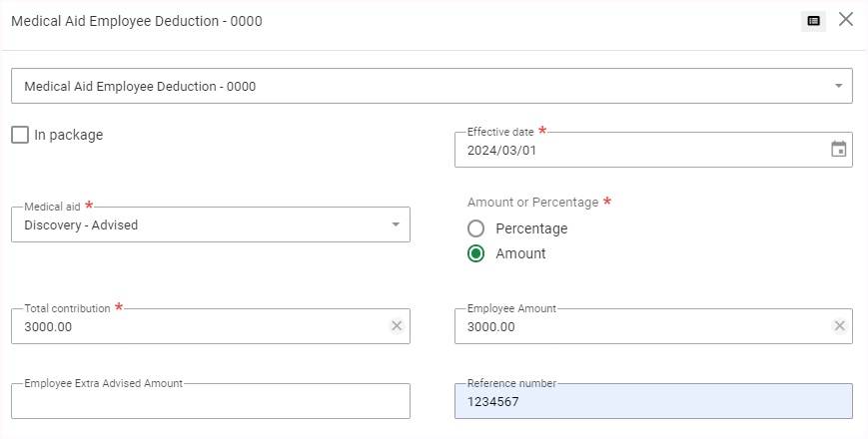Click the 'In package' label text
Viewport: 868px width, 439px height.
click(x=68, y=135)
